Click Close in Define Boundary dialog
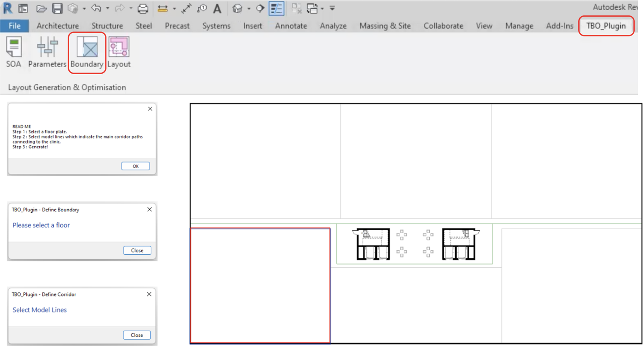644x347 pixels. (137, 251)
